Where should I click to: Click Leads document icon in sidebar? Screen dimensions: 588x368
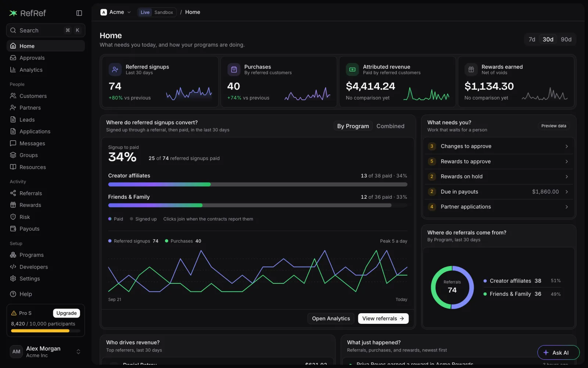point(13,120)
